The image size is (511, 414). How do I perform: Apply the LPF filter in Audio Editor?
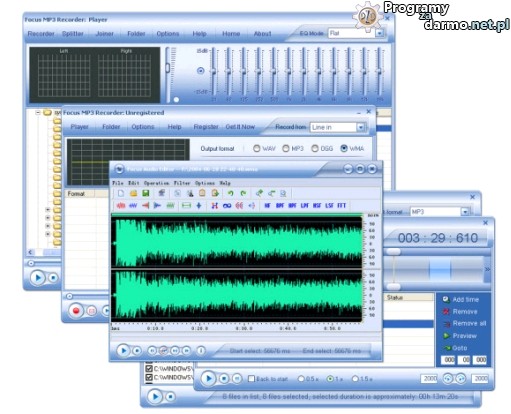[x=305, y=206]
